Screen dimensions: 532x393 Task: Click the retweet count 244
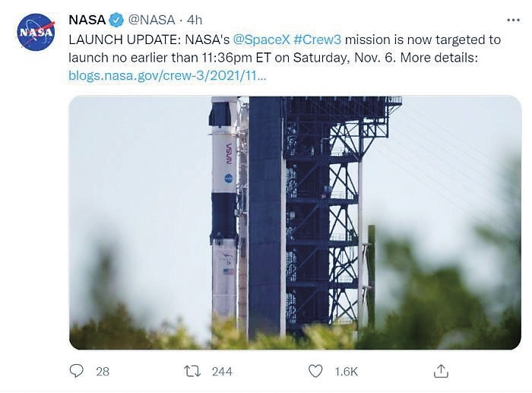point(223,371)
